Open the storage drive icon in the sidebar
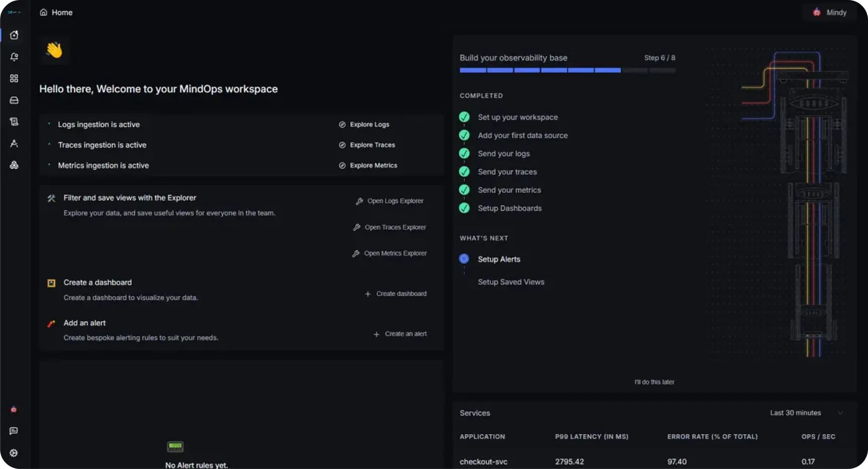Screen dimensions: 868x469 tap(14, 100)
